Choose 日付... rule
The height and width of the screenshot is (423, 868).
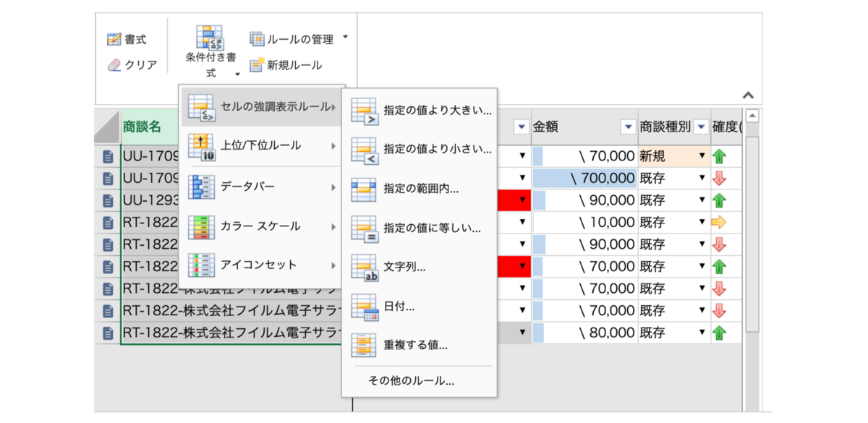[420, 307]
